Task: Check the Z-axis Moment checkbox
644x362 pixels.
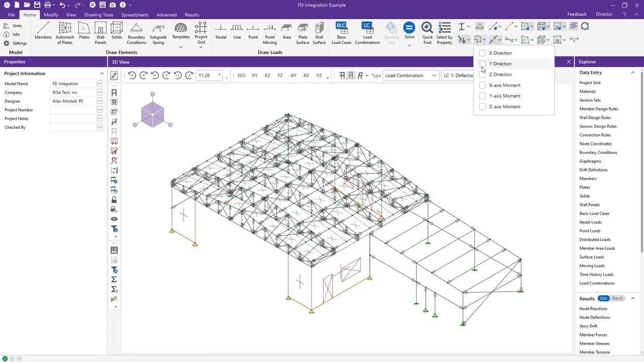Action: pyautogui.click(x=482, y=107)
